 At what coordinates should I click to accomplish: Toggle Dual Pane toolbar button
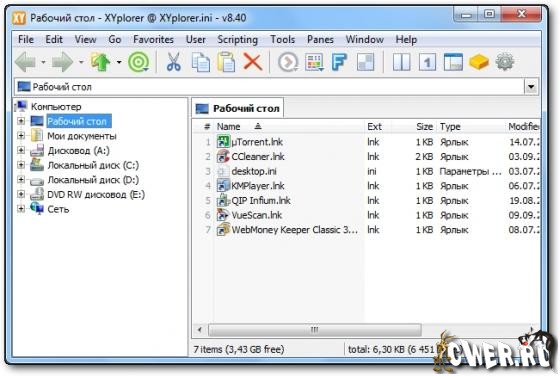tap(401, 62)
